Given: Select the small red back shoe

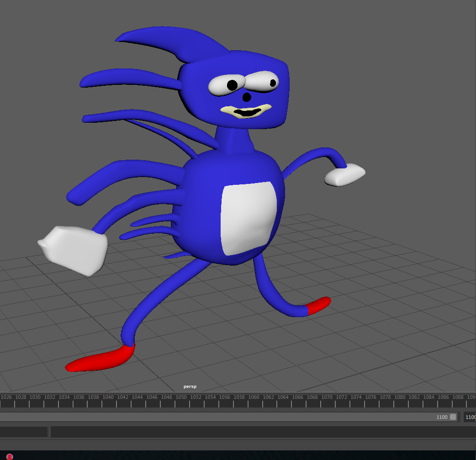Looking at the screenshot, I should (x=319, y=305).
